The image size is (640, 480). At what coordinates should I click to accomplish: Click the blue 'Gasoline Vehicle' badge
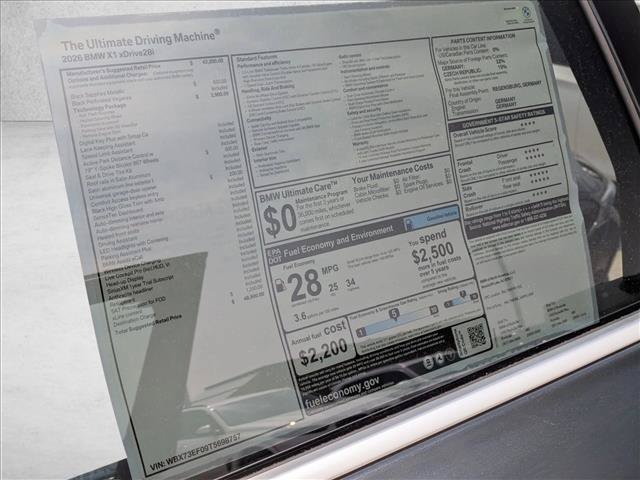click(432, 219)
